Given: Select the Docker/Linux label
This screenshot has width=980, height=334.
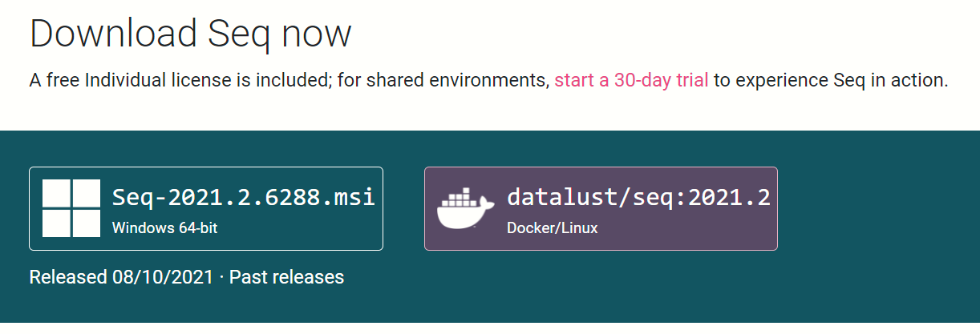Looking at the screenshot, I should 553,227.
